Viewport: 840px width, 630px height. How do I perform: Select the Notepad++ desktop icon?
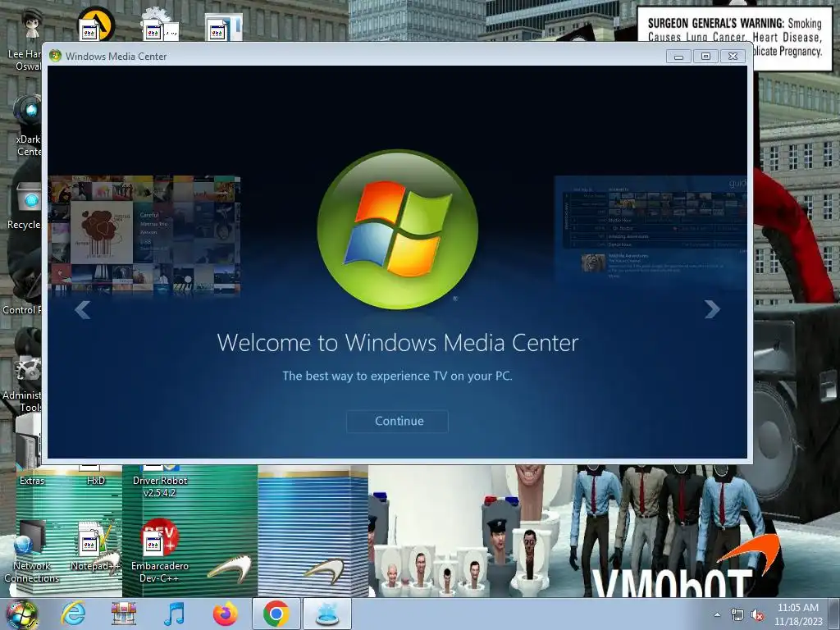(95, 546)
